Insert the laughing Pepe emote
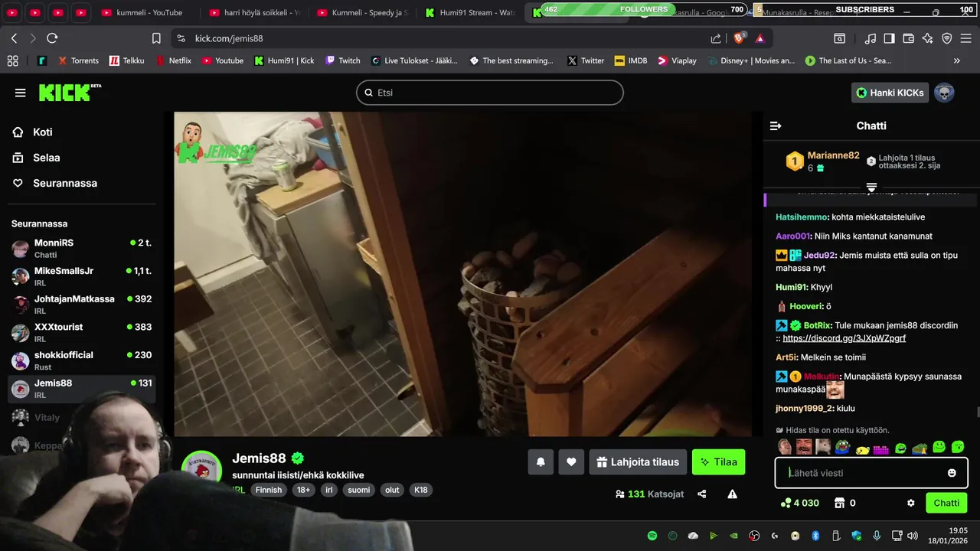Viewport: 980px width, 551px height. (842, 447)
